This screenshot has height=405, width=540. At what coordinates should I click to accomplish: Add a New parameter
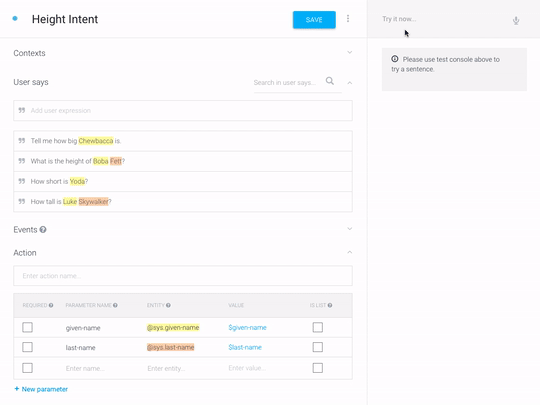tap(41, 389)
